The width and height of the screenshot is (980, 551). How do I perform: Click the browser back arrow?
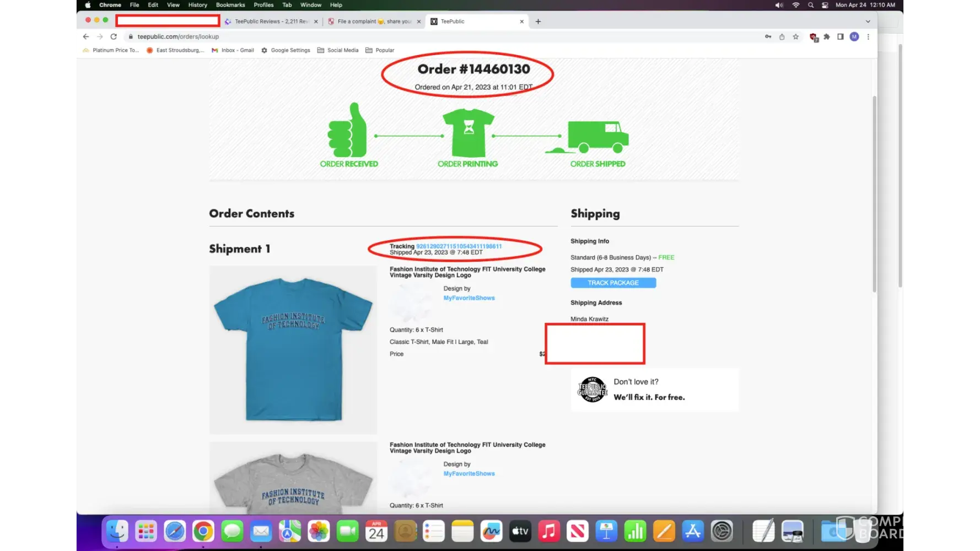[x=86, y=37]
